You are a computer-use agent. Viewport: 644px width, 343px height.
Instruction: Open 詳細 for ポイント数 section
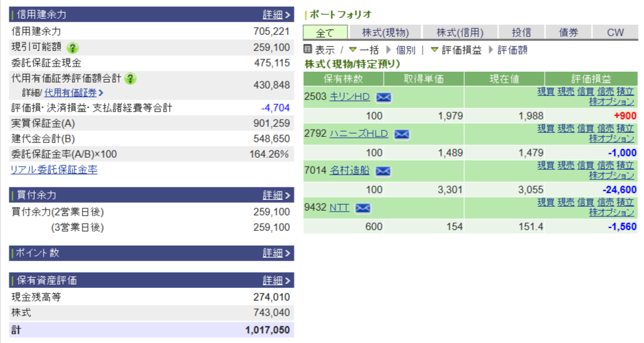[x=276, y=253]
